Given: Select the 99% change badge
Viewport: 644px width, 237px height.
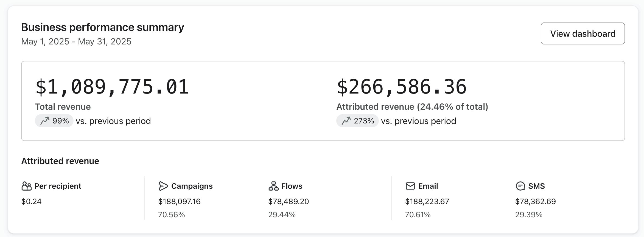Looking at the screenshot, I should (54, 121).
